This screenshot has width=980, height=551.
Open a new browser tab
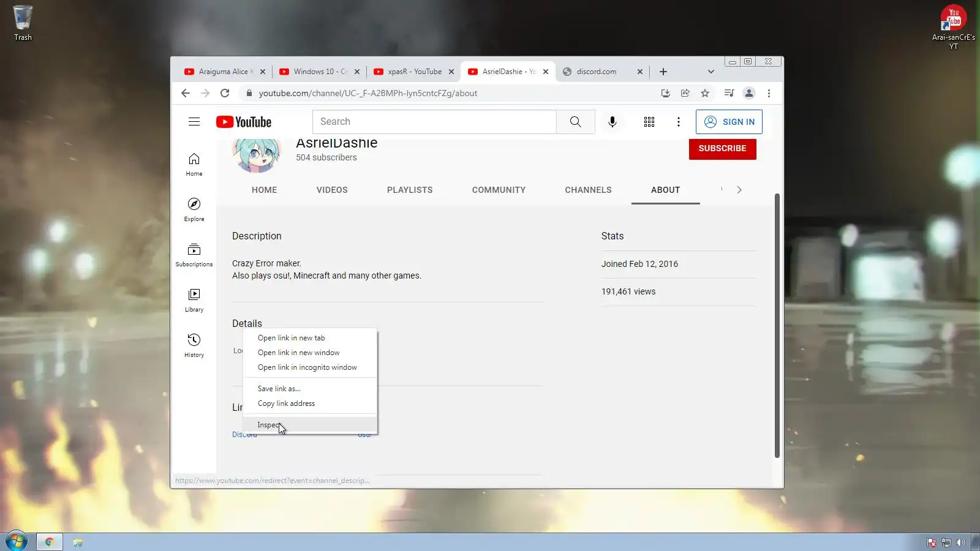click(x=663, y=72)
